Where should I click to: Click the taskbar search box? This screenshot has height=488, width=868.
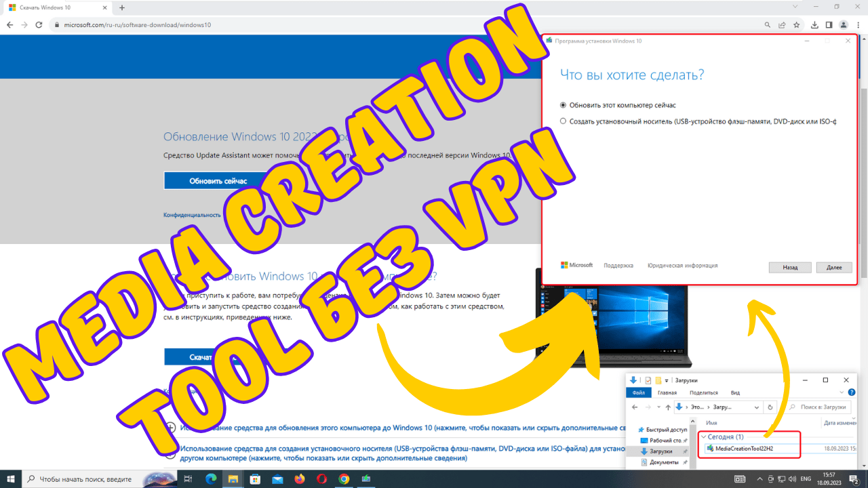[100, 479]
